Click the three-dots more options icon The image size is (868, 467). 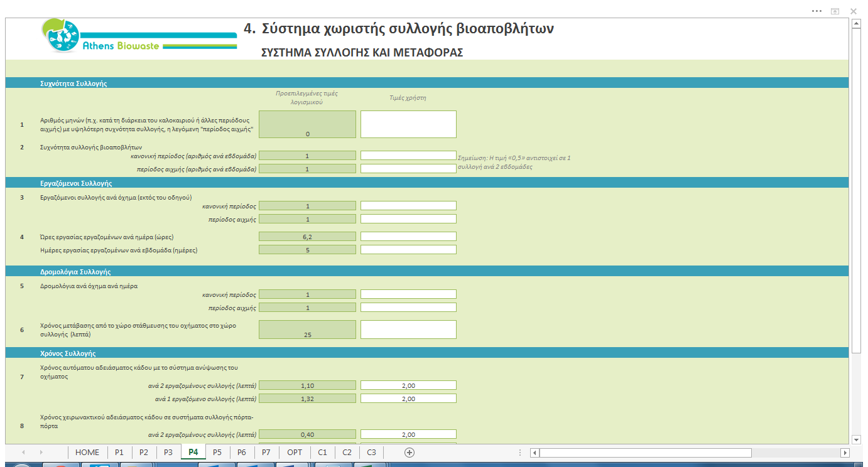[x=816, y=11]
